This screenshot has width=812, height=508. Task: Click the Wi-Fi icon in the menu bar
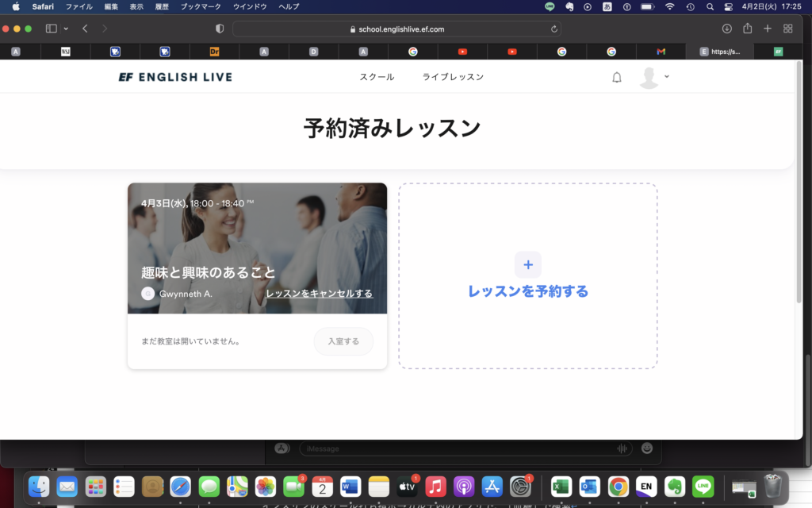(x=668, y=6)
